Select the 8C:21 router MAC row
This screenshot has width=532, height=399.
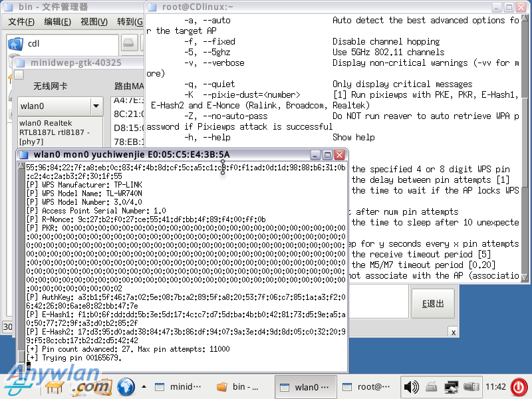pos(129,114)
